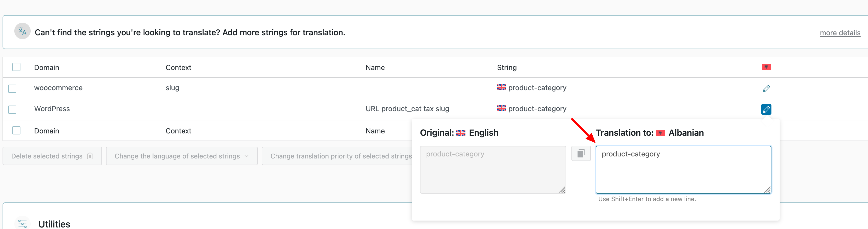Tick the select-all checkbox in the table header
The width and height of the screenshot is (868, 229).
(x=16, y=67)
